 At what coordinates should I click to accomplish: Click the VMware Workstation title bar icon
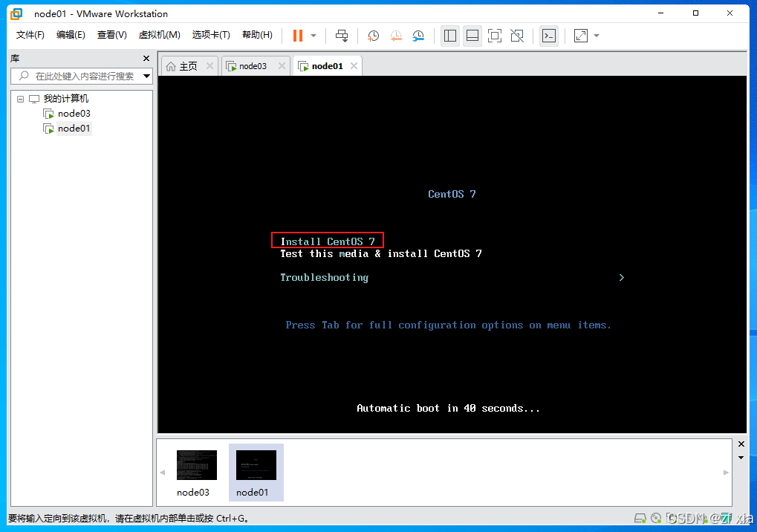pyautogui.click(x=16, y=13)
